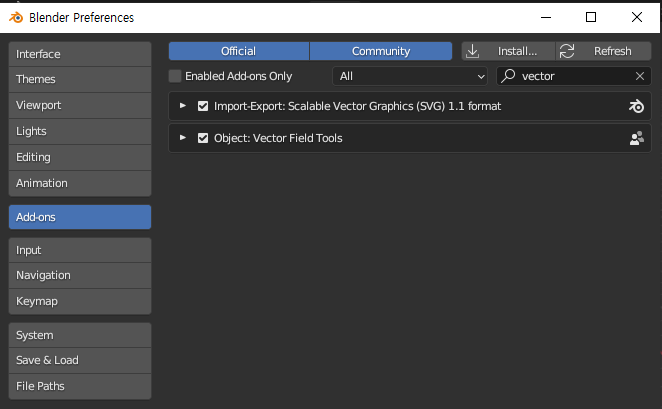This screenshot has height=409, width=662.
Task: Go to Animation preferences
Action: (80, 183)
